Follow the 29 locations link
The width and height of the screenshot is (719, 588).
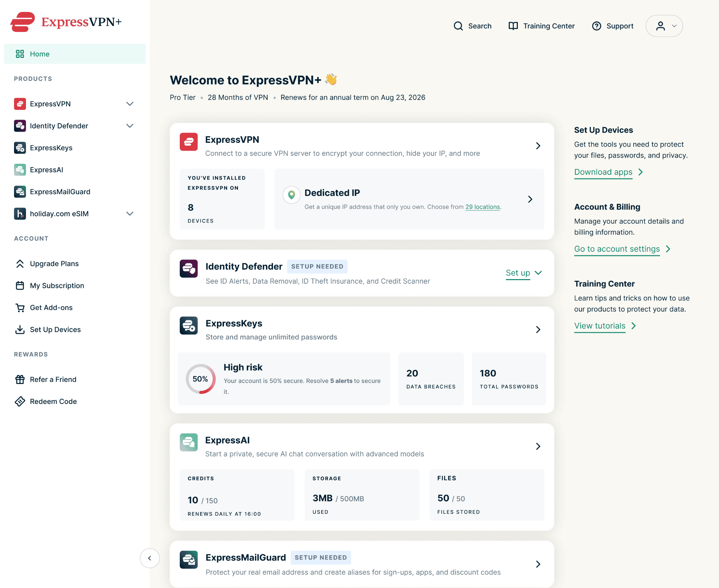coord(482,207)
